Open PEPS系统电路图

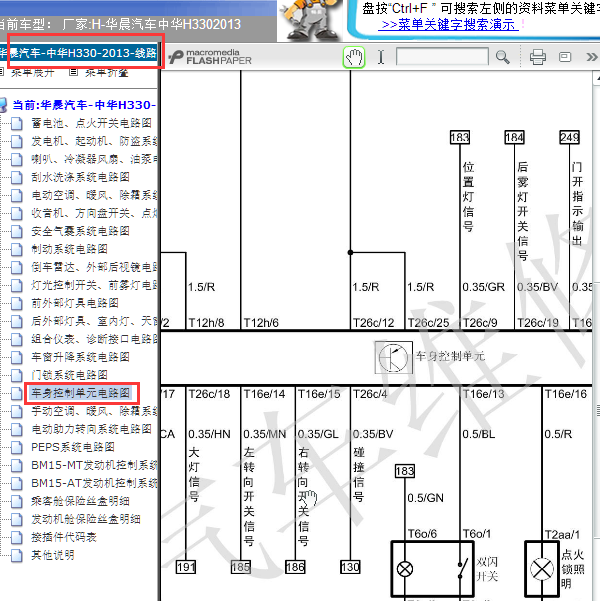point(73,447)
